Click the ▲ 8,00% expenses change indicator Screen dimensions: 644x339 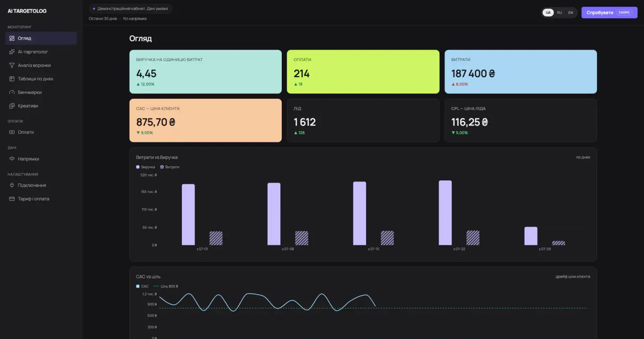[x=460, y=84]
